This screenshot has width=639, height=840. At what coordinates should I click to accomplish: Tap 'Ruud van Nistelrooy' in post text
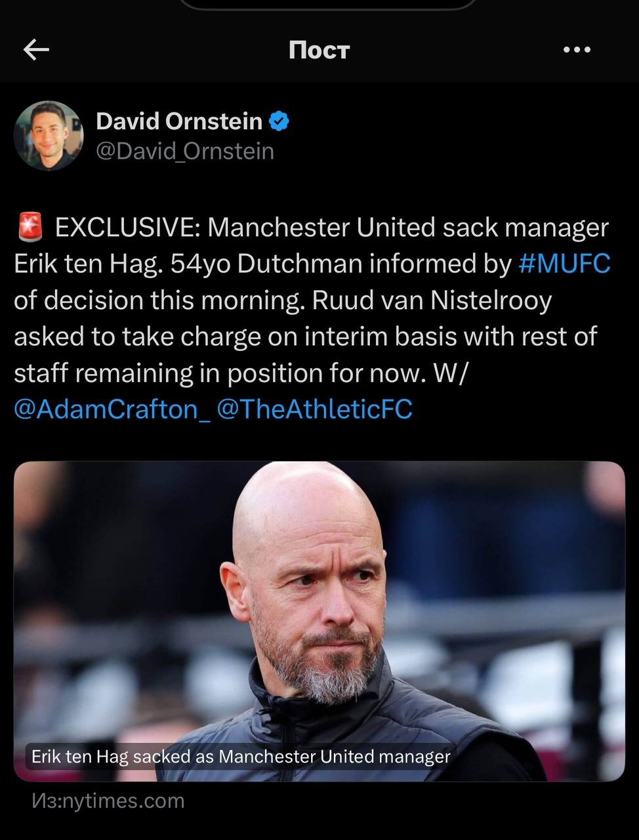(432, 301)
